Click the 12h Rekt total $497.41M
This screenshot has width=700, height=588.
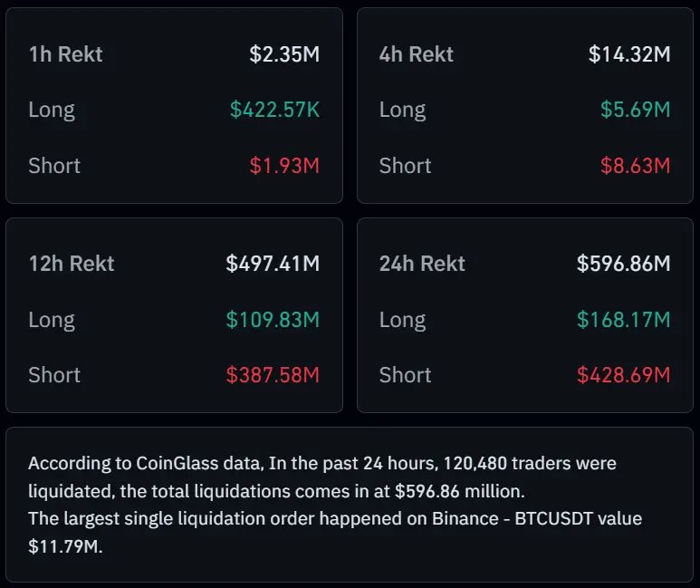click(273, 265)
